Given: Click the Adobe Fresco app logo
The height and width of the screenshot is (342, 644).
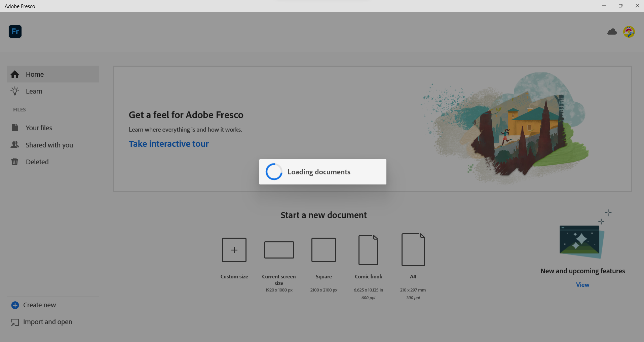Looking at the screenshot, I should pos(14,31).
